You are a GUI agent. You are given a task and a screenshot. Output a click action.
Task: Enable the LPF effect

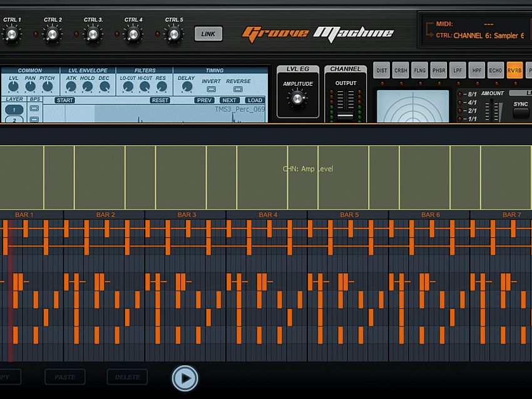coord(458,71)
